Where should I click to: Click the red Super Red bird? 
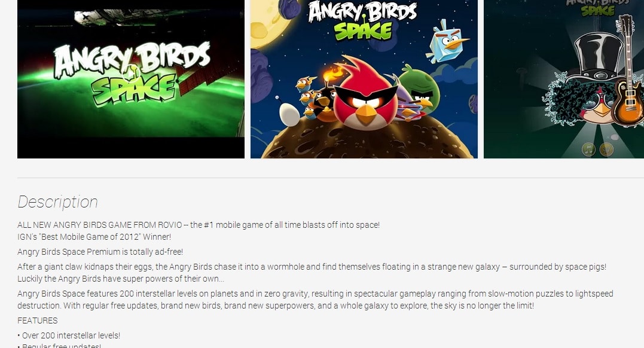click(365, 94)
